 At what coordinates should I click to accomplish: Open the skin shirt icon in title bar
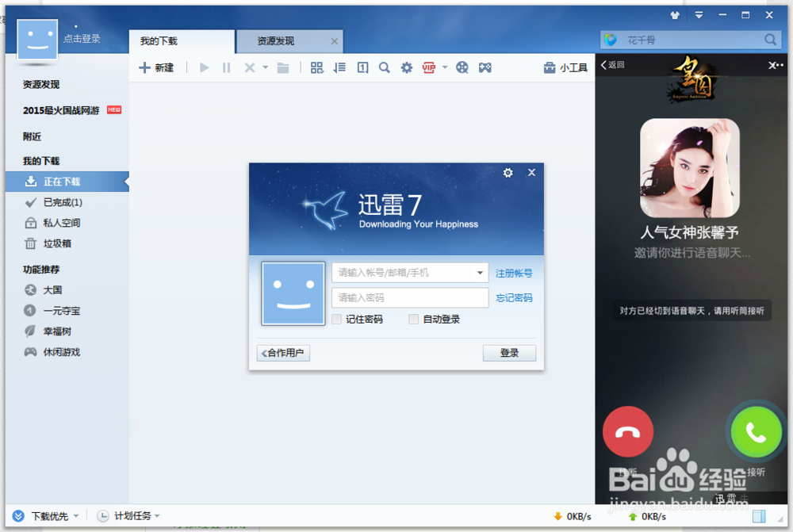coord(675,15)
